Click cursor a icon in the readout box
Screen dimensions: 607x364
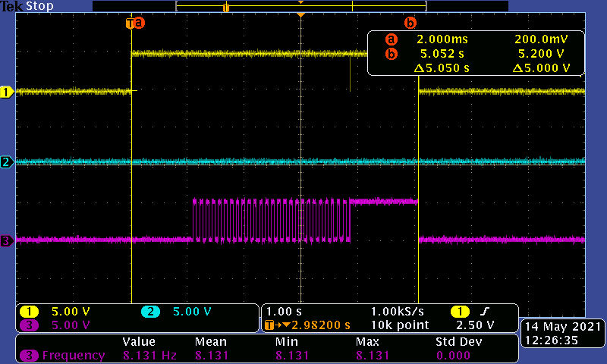click(392, 39)
